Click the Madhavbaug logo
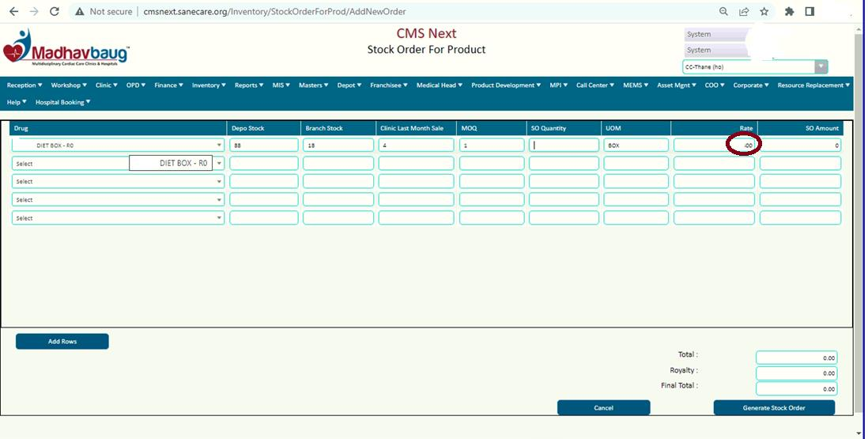 point(66,47)
